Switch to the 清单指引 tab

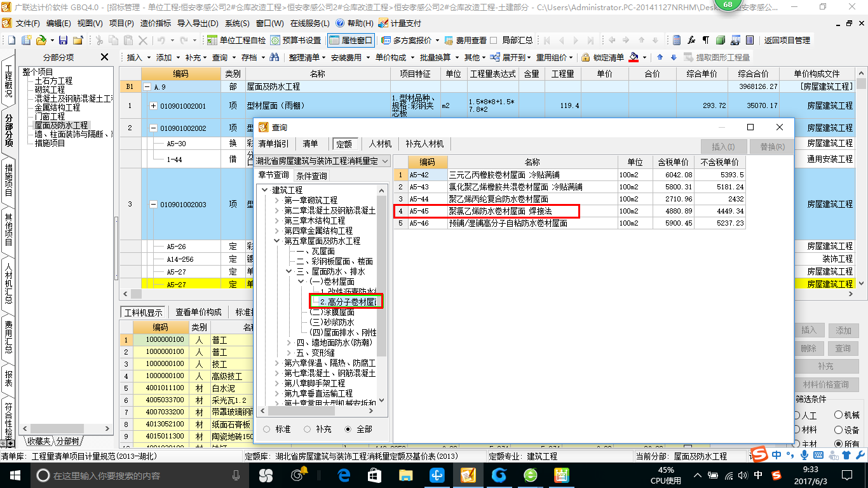coord(273,144)
